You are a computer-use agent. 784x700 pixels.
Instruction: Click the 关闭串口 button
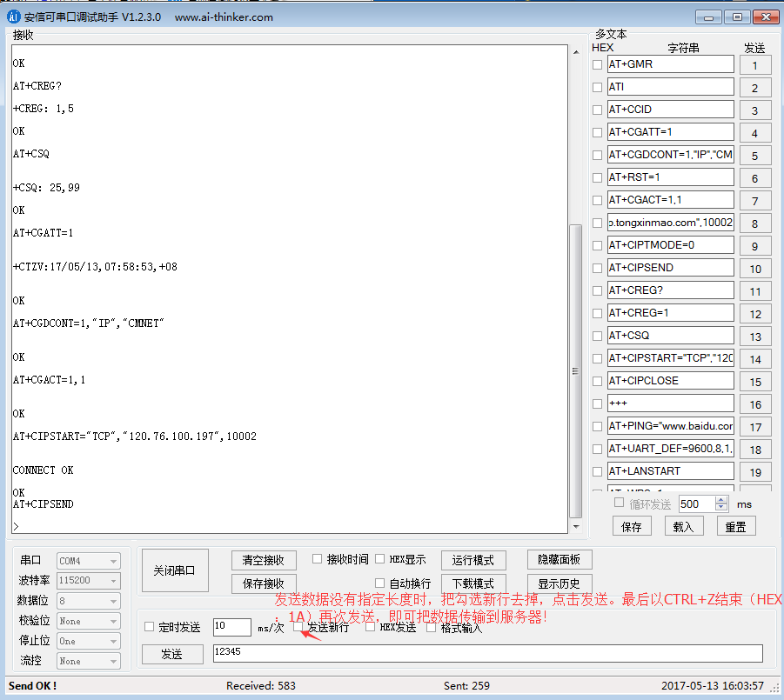[x=175, y=570]
